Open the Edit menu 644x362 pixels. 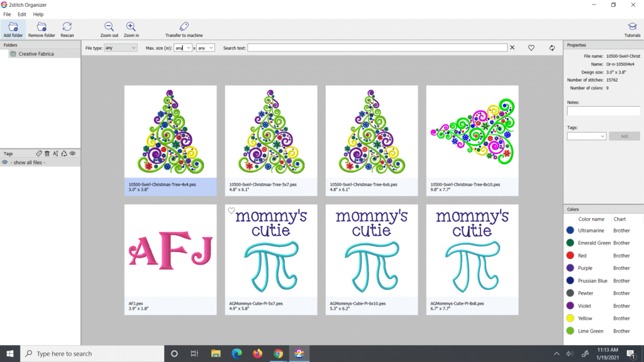coord(21,14)
